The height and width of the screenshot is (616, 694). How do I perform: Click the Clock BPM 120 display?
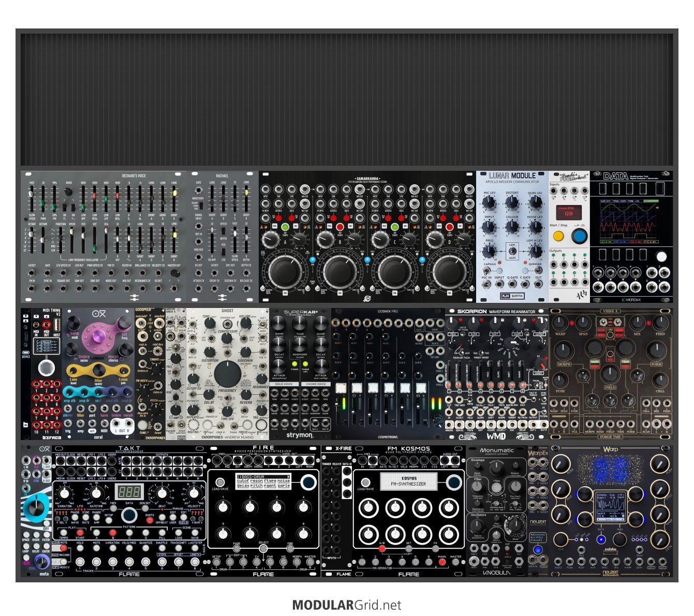568,211
